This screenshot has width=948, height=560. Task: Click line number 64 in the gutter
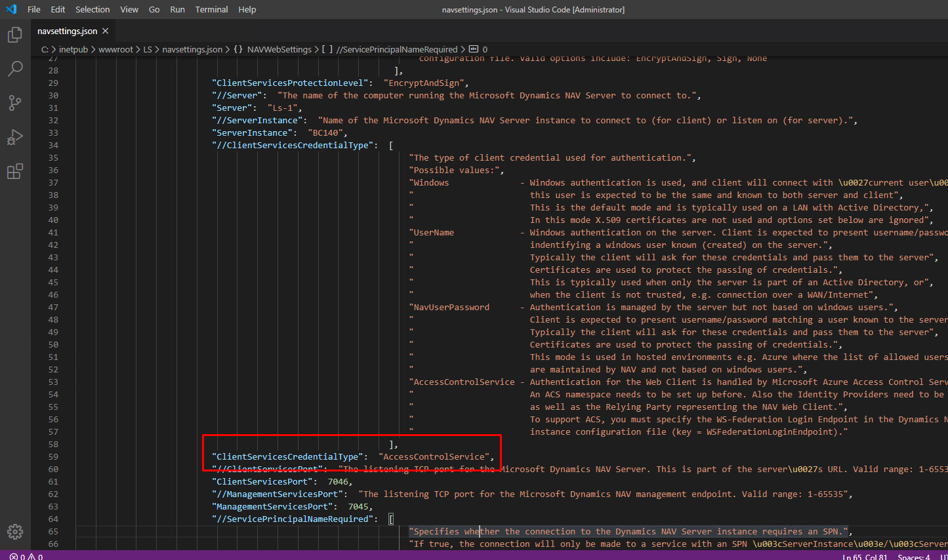(x=53, y=519)
